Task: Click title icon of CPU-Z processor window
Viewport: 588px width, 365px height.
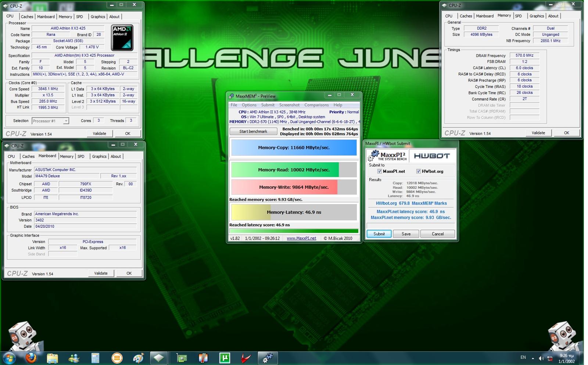Action: point(6,6)
